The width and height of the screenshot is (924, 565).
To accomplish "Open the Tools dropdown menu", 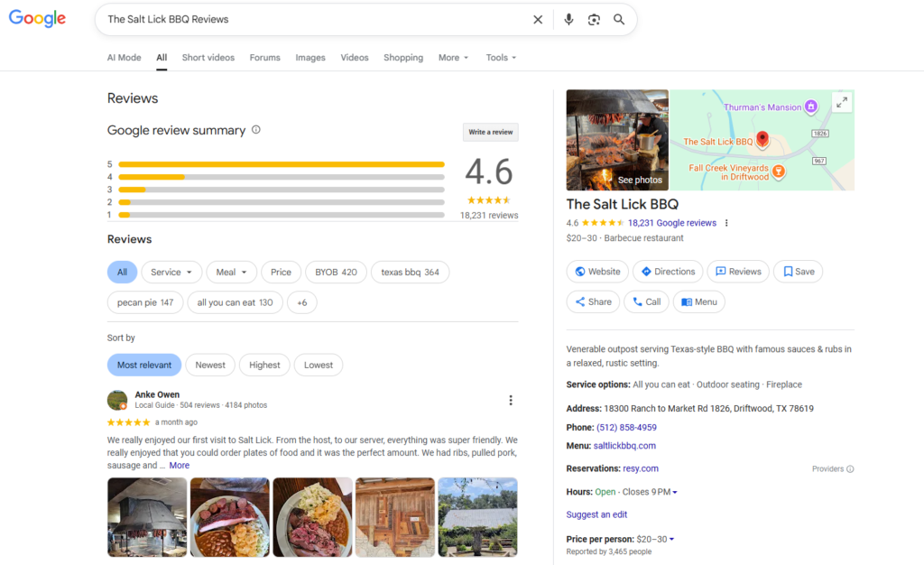I will tap(501, 58).
